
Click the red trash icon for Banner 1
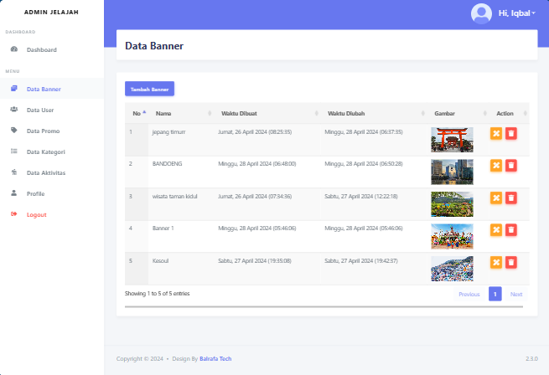click(511, 230)
